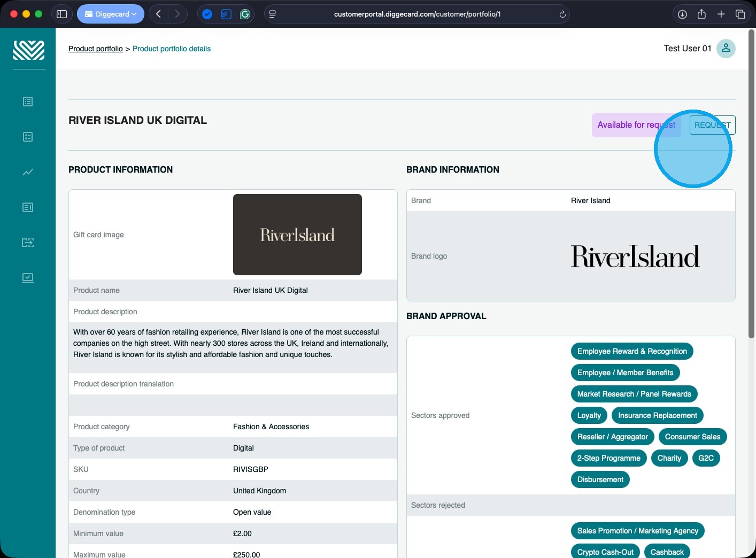This screenshot has height=558, width=756.
Task: Open the checked screen icon in the sidebar
Action: [28, 278]
